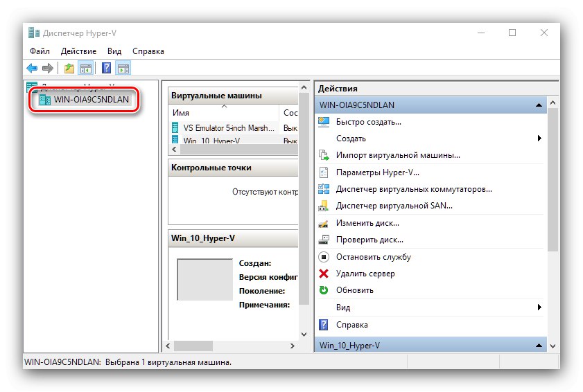
Task: Click the Forward arrow toolbar icon
Action: (48, 68)
